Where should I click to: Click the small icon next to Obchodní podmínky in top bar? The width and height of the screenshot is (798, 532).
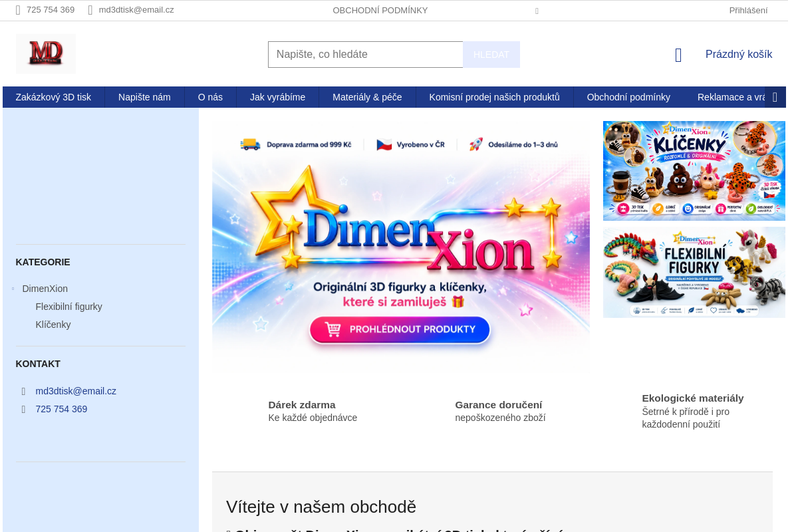point(537,11)
